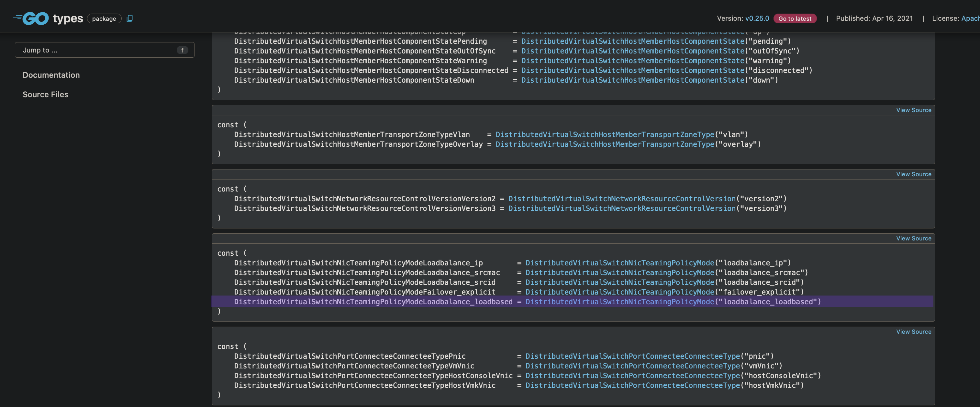Viewport: 980px width, 407px height.
Task: Click the 'f' shortcut badge in Jump to box
Action: [x=182, y=50]
